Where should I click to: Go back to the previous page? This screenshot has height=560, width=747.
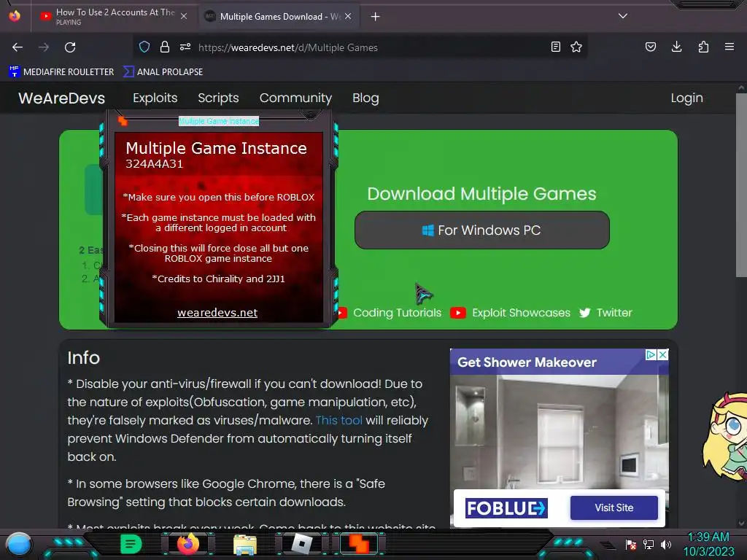(18, 47)
